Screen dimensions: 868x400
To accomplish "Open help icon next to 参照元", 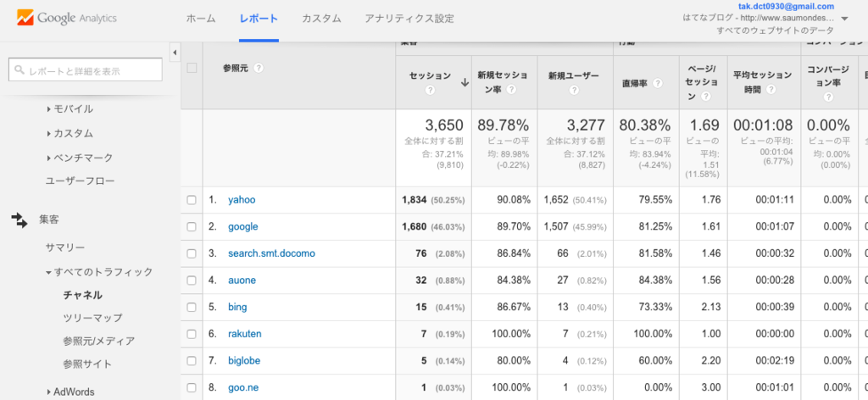I will (x=259, y=68).
